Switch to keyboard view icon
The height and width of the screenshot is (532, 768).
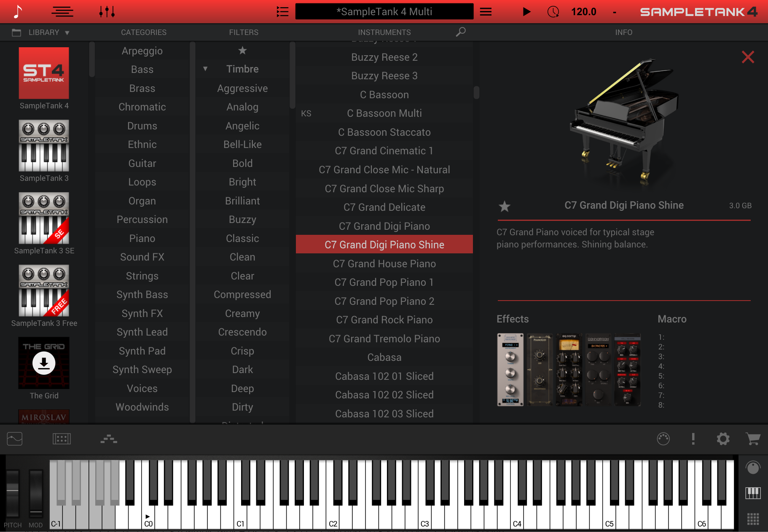point(753,493)
